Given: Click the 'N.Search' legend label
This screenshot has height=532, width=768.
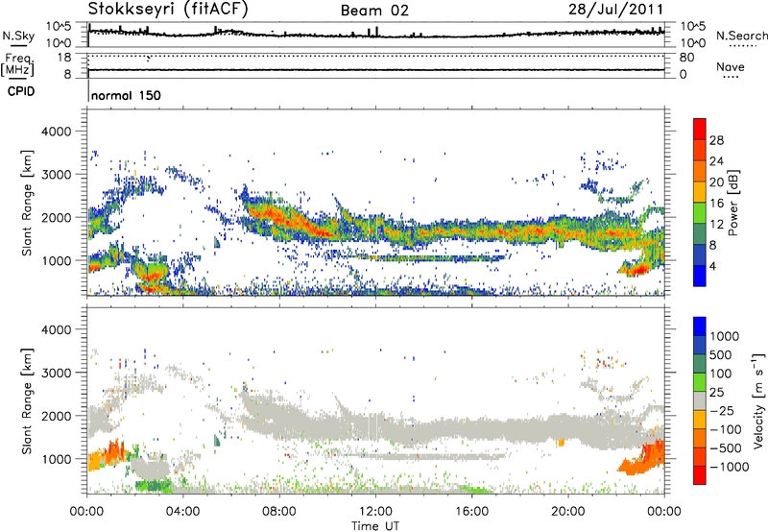Looking at the screenshot, I should coord(741,36).
